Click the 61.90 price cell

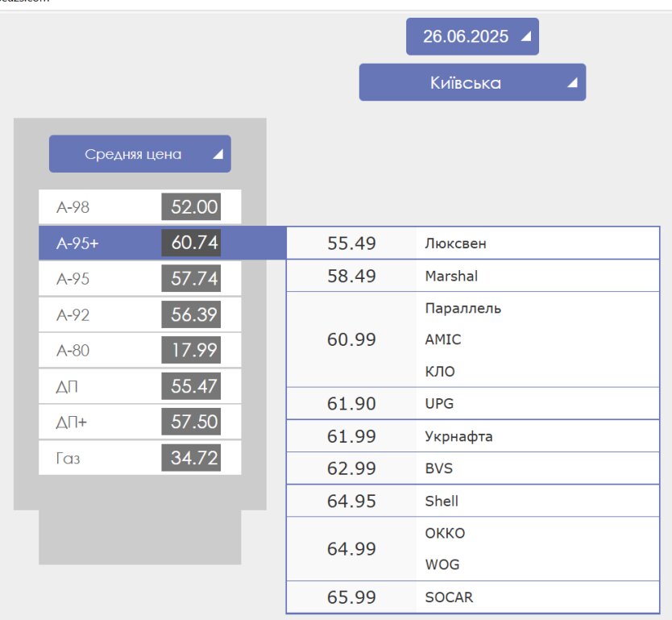point(351,403)
